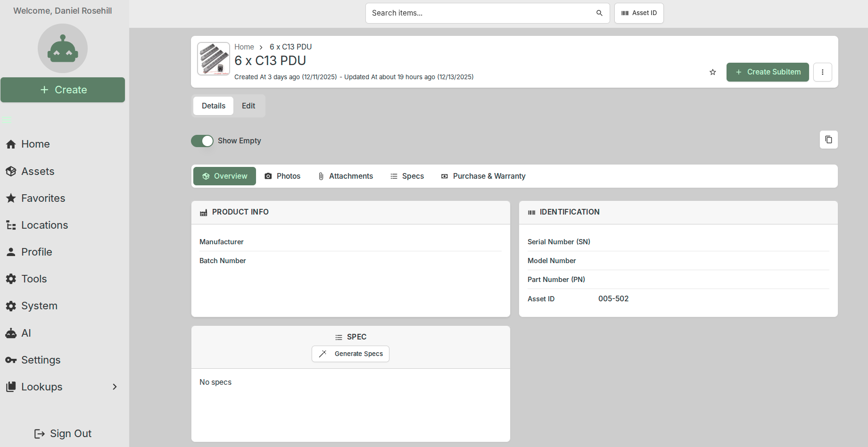Open Tools in the sidebar
Image resolution: width=868 pixels, height=447 pixels.
pyautogui.click(x=27, y=279)
